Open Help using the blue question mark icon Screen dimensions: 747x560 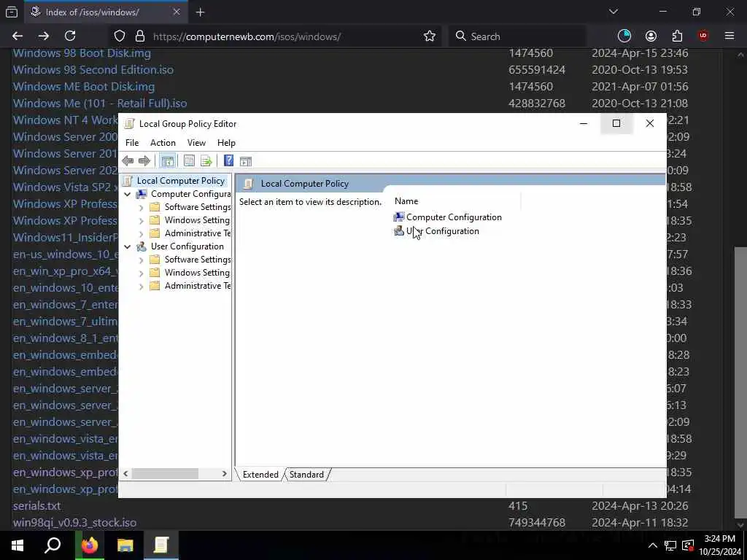[228, 161]
